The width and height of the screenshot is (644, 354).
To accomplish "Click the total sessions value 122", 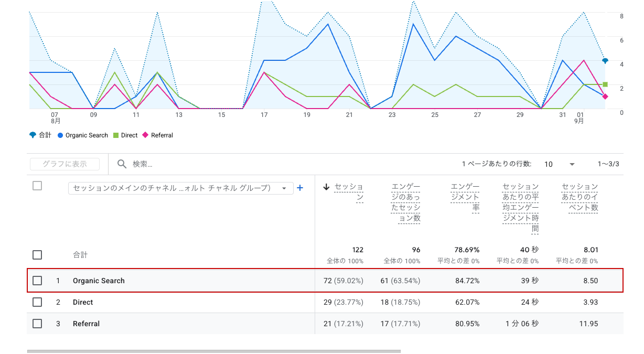I will coord(357,250).
